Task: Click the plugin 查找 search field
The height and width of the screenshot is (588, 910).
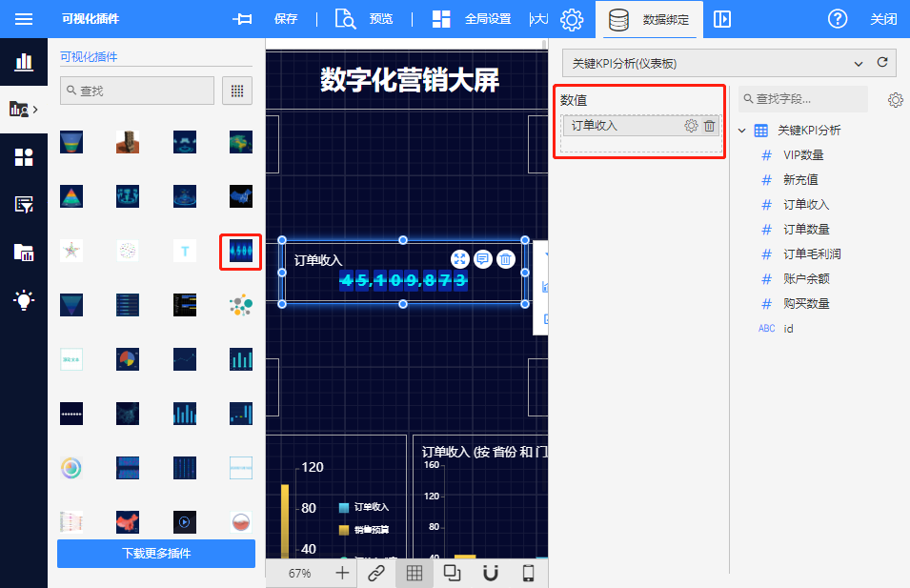Action: coord(137,91)
